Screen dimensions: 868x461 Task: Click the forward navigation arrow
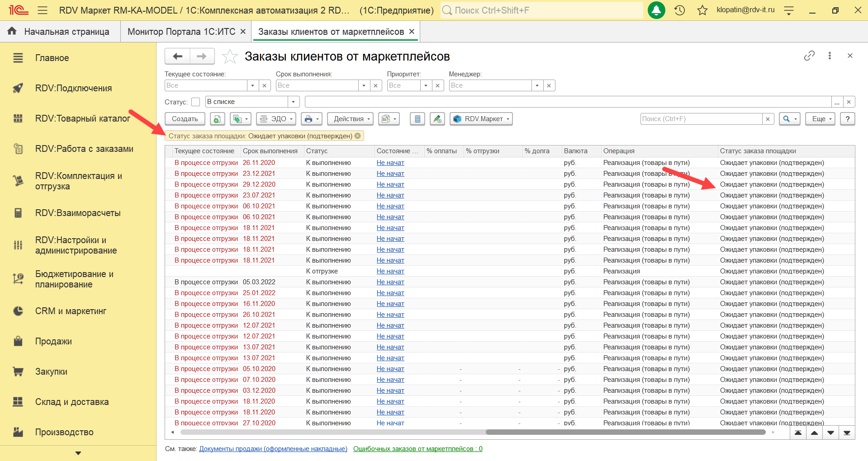[x=202, y=56]
